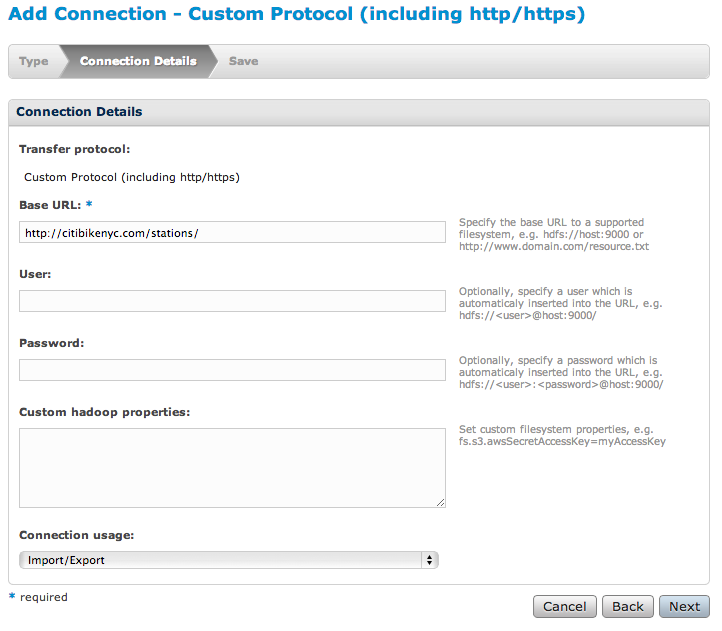Click the Base URL label

pos(50,205)
